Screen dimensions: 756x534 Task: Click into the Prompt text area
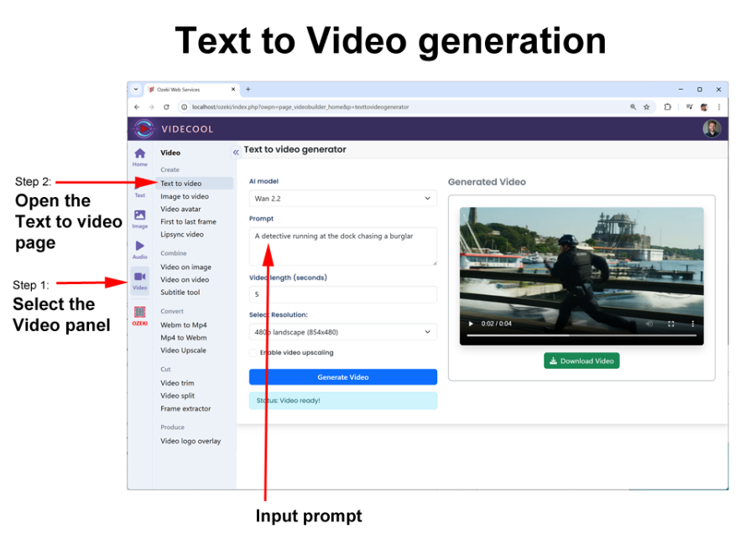tap(342, 246)
